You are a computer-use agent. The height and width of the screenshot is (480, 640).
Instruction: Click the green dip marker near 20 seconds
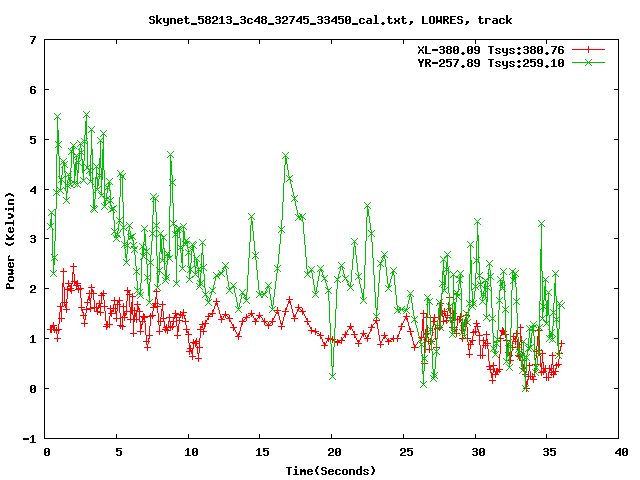[x=332, y=376]
